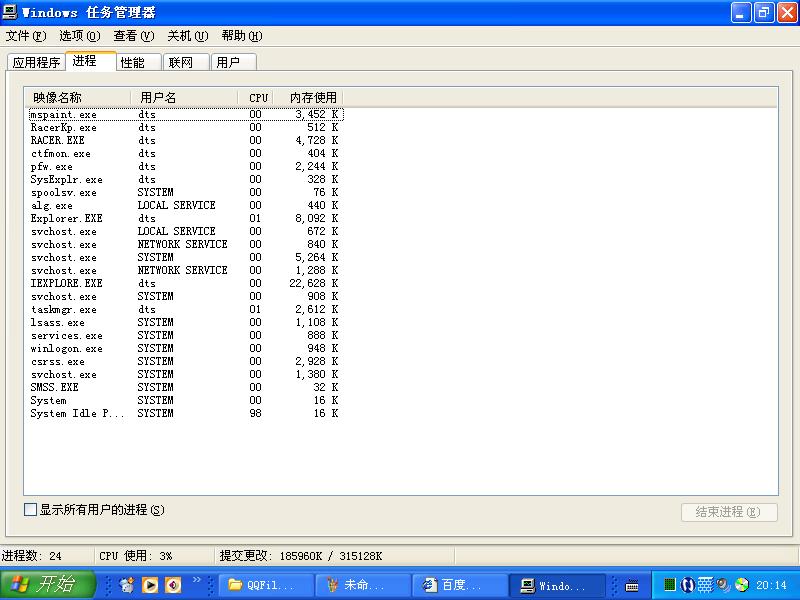
Task: Open the 文件 menu
Action: (26, 36)
